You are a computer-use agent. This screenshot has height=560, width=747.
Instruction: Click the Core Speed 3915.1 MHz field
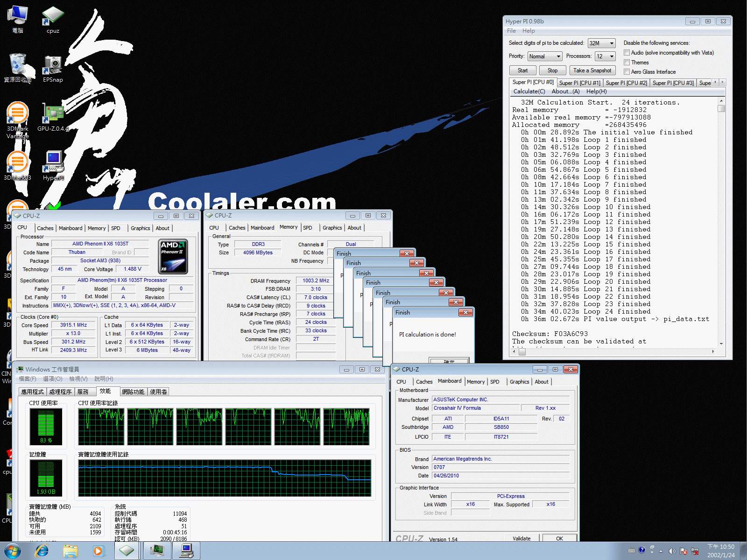tap(73, 325)
